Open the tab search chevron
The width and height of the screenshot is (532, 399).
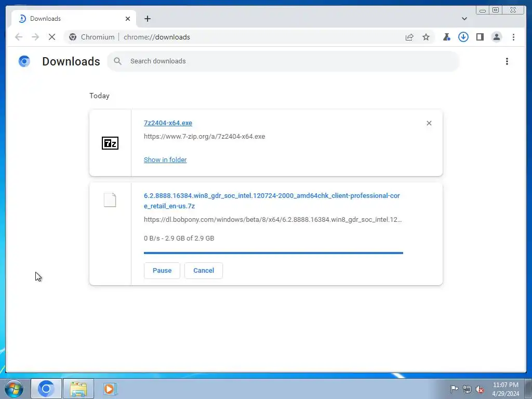[464, 19]
